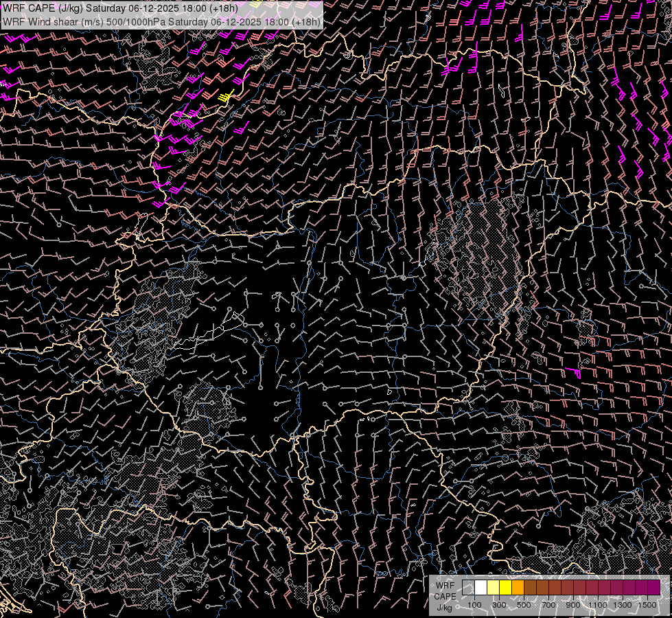Click the final purple legend swatch above 1500
The width and height of the screenshot is (672, 618).
click(x=653, y=588)
